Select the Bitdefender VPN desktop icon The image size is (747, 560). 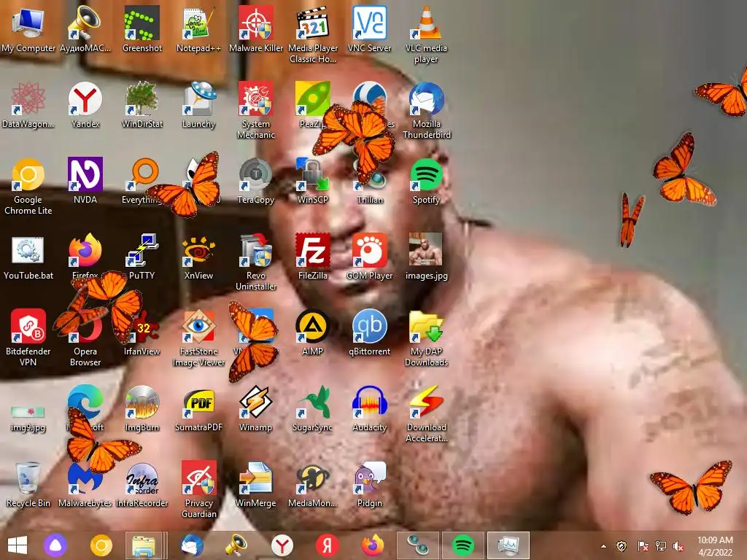[28, 338]
